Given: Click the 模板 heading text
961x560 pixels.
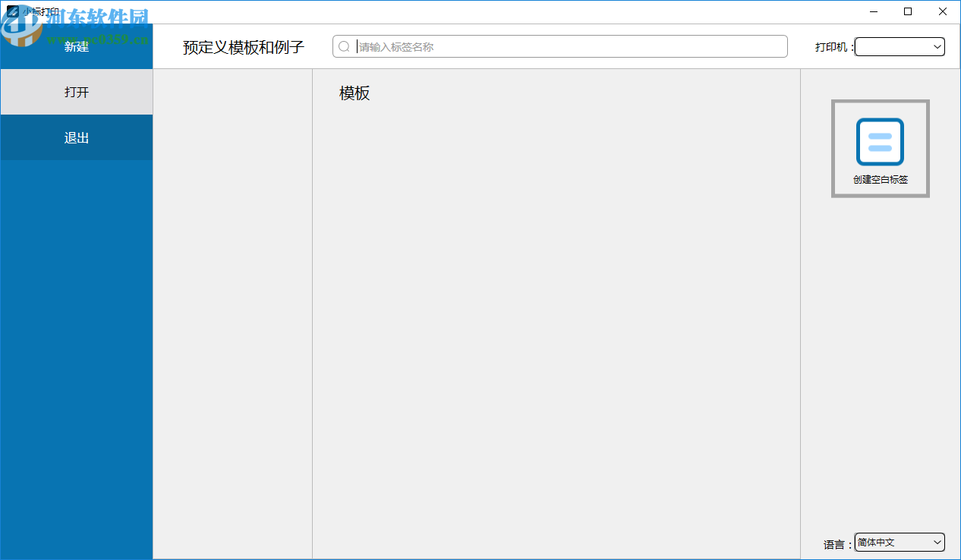Looking at the screenshot, I should pyautogui.click(x=354, y=93).
